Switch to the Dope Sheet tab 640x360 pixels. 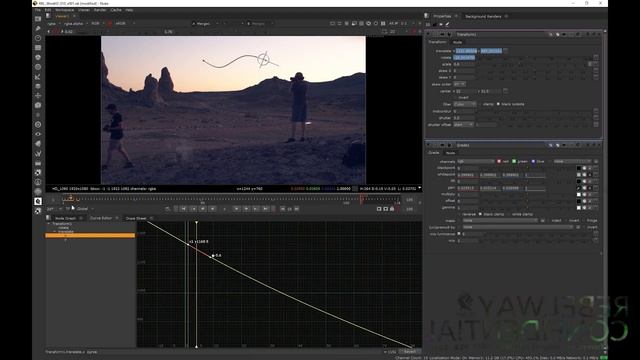pos(136,218)
